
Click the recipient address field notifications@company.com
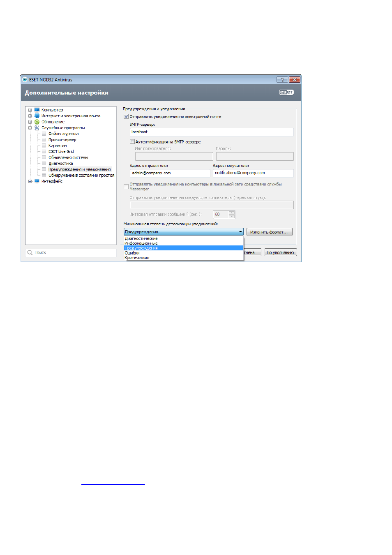pos(253,173)
